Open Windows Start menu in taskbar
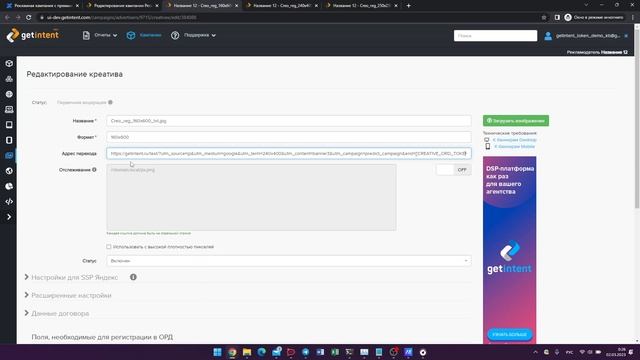 tap(218, 352)
